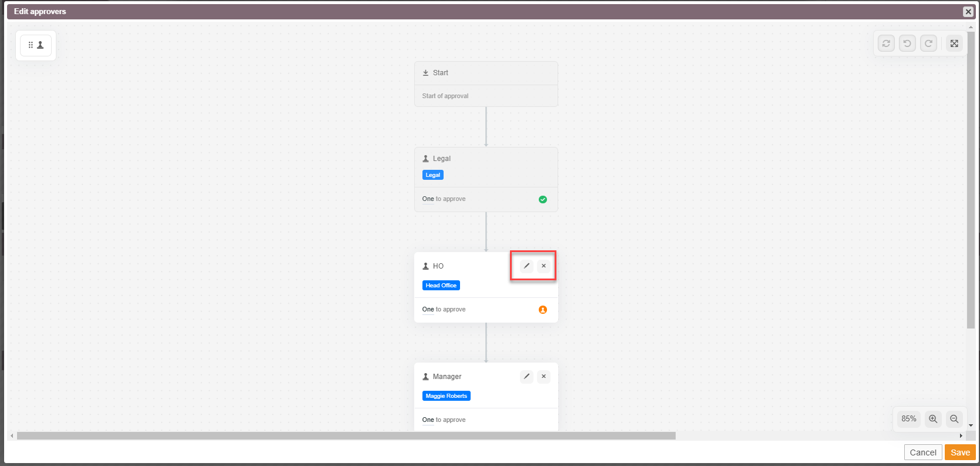Viewport: 980px width, 466px height.
Task: Click the scroll down arrow
Action: click(x=971, y=425)
